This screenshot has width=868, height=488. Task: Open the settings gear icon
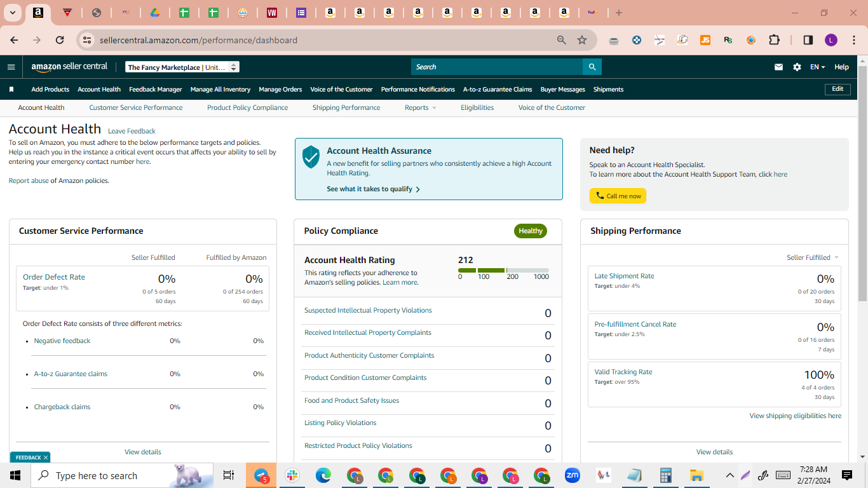click(x=797, y=67)
